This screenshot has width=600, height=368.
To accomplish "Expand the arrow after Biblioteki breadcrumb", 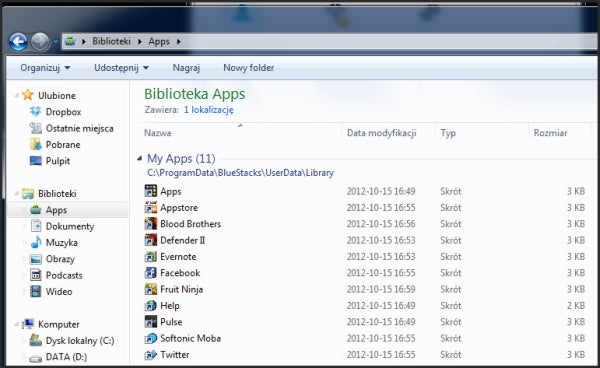I will pos(140,41).
